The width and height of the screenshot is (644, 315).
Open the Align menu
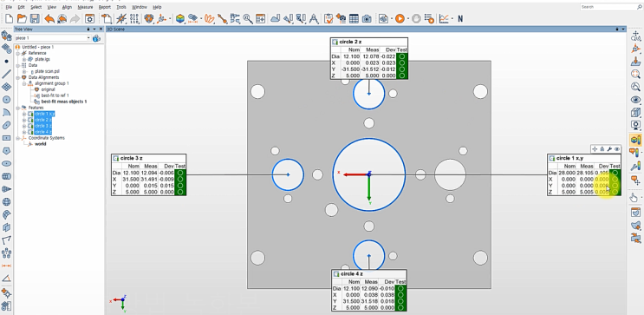[67, 7]
